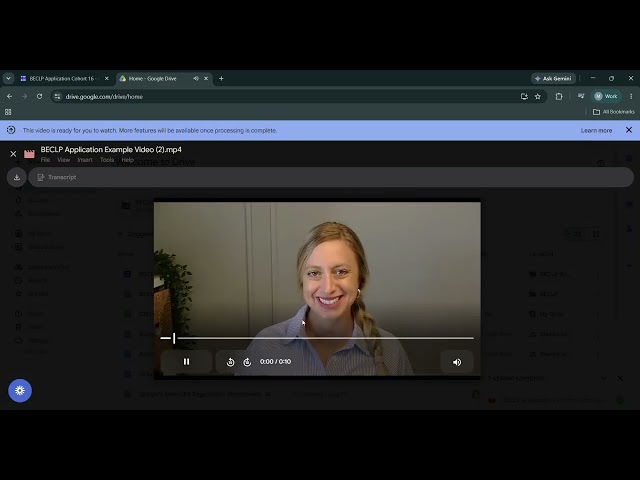The width and height of the screenshot is (640, 480).
Task: Dismiss the video processing banner
Action: [629, 130]
